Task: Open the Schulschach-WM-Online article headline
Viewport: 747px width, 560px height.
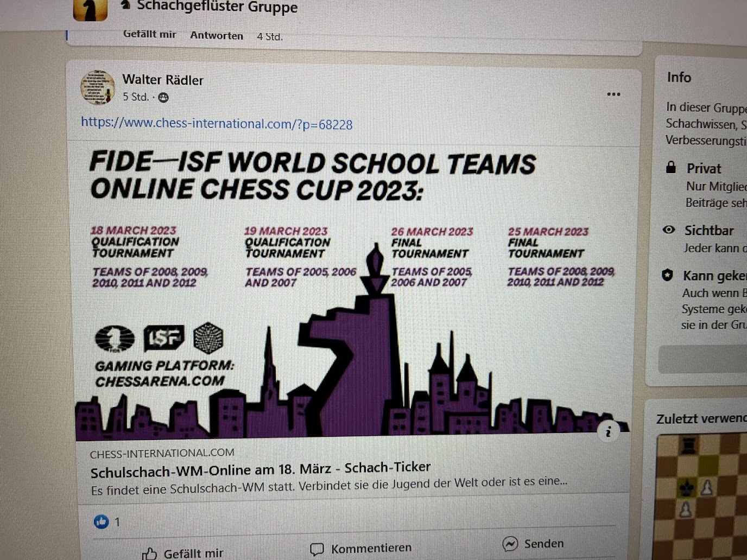Action: click(x=261, y=469)
